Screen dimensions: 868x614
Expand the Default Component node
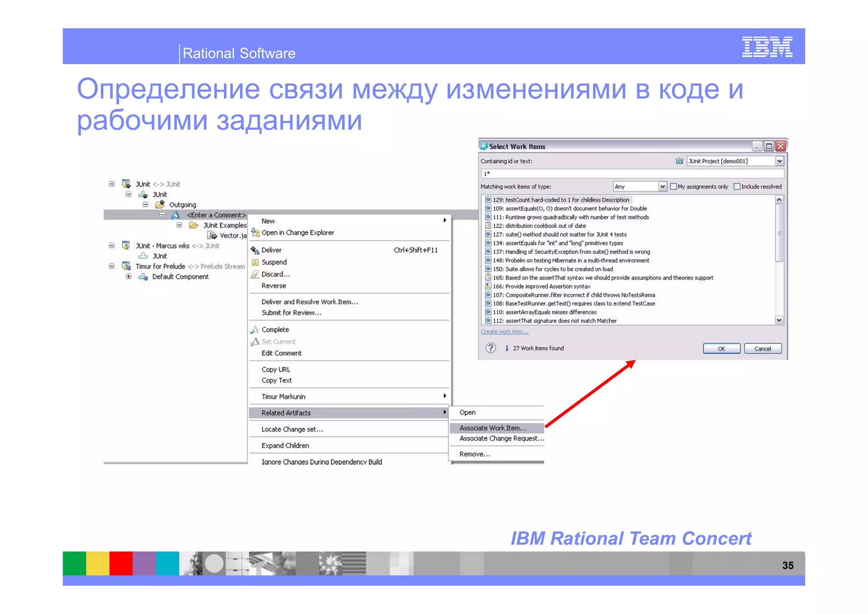point(128,276)
